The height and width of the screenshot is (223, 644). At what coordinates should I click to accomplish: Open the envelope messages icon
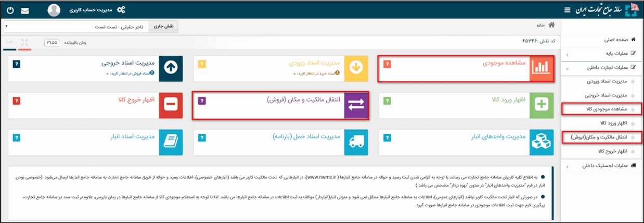(x=24, y=10)
